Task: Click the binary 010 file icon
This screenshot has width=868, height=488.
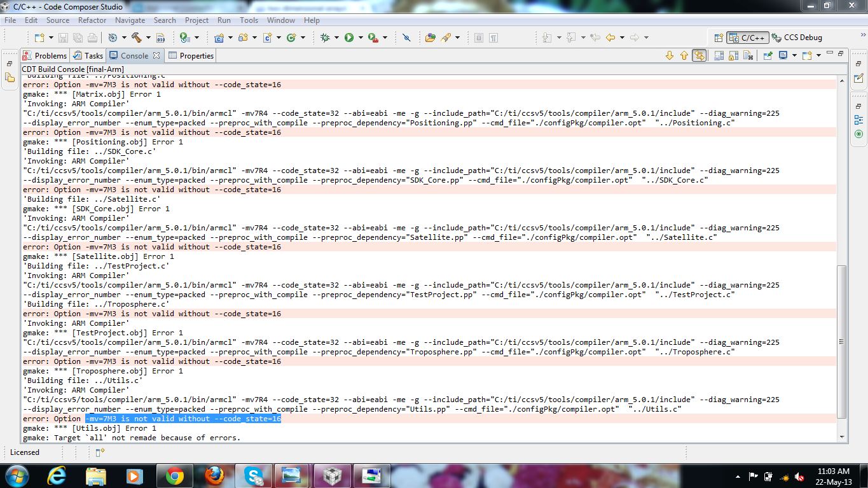Action: coord(160,38)
